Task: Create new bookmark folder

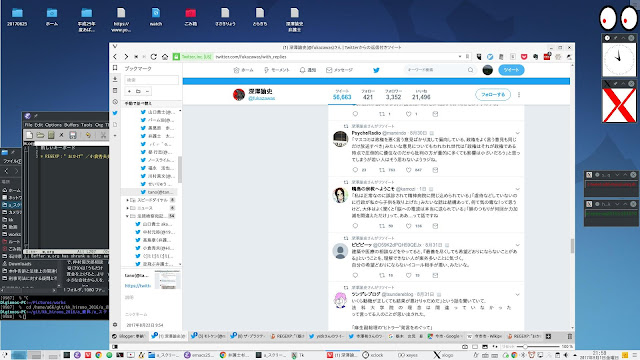Action: 138,91
